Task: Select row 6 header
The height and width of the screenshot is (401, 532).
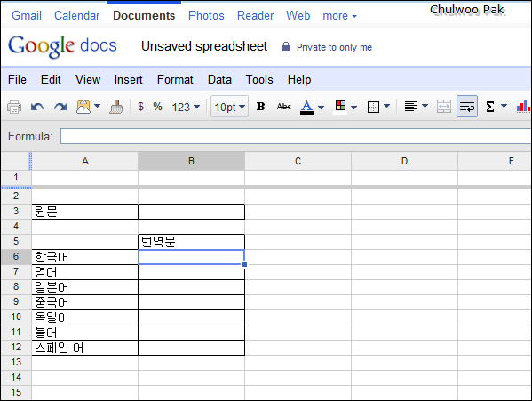Action: click(16, 256)
